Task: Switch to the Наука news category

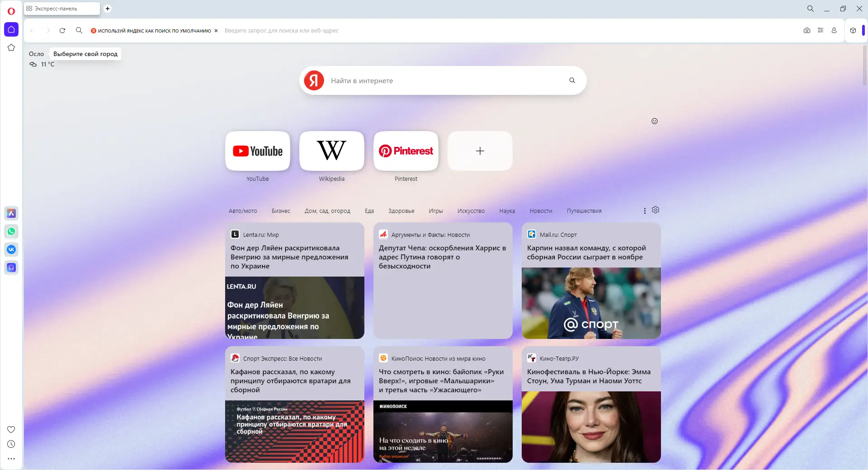Action: coord(507,211)
